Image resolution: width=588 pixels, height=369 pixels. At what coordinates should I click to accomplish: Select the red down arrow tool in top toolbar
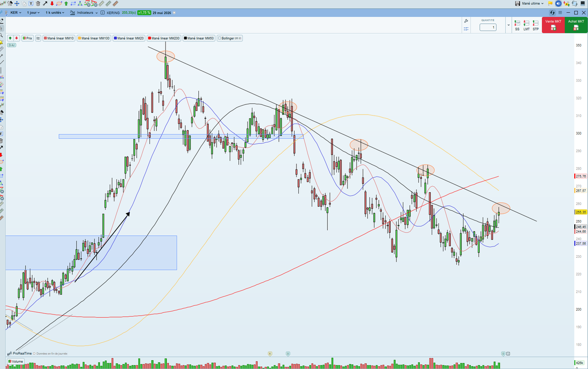click(x=52, y=3)
